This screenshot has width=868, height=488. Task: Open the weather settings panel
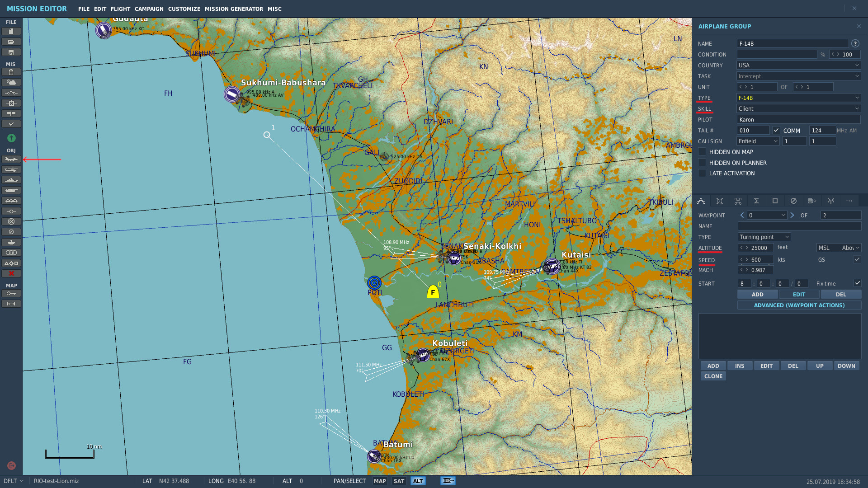click(x=11, y=82)
